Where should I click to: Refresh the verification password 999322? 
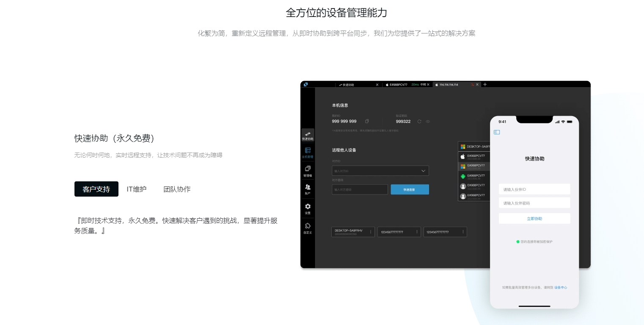(x=419, y=121)
